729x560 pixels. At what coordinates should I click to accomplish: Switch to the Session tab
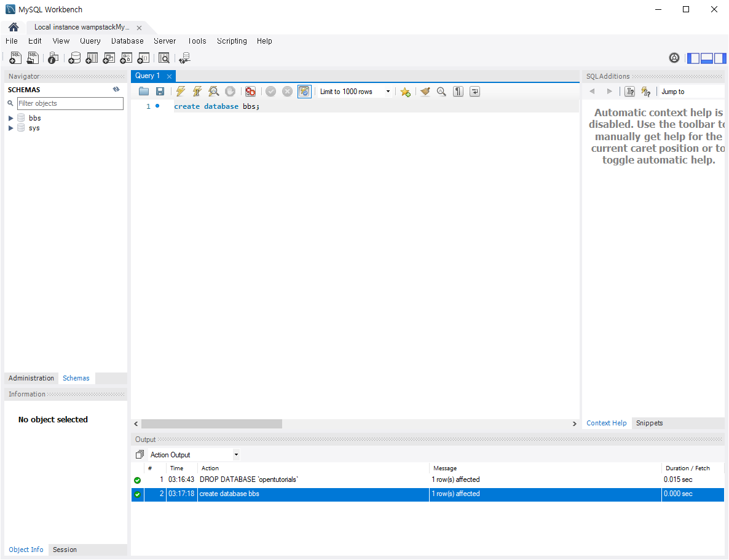pyautogui.click(x=65, y=550)
